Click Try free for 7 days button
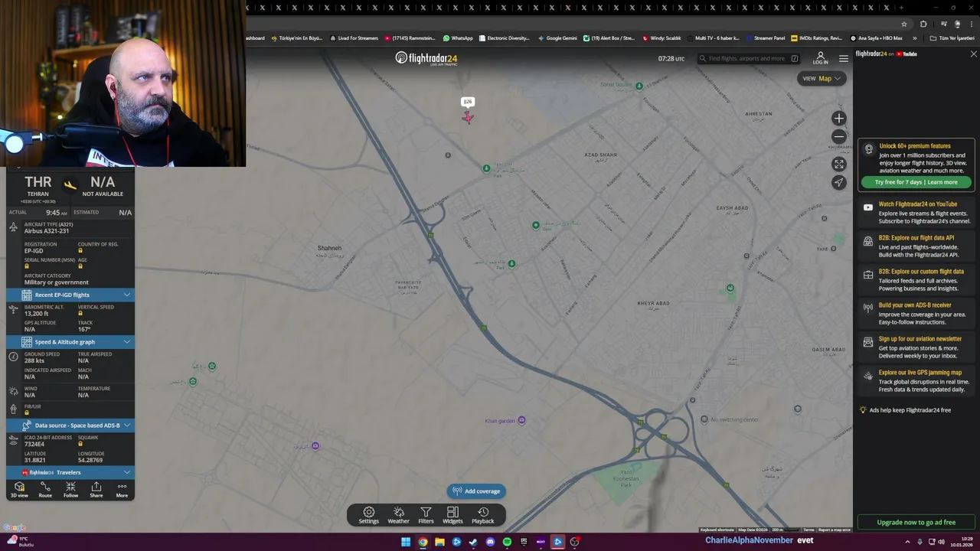The width and height of the screenshot is (980, 551). (916, 182)
